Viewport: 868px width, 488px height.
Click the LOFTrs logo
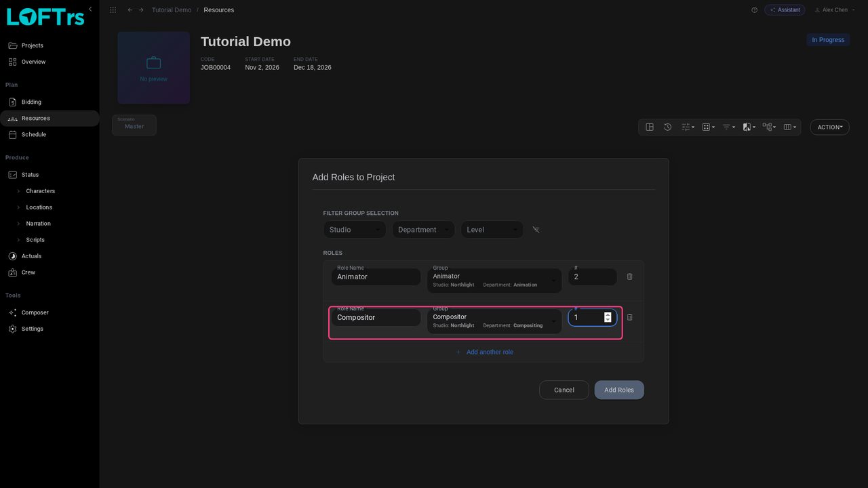coord(45,16)
